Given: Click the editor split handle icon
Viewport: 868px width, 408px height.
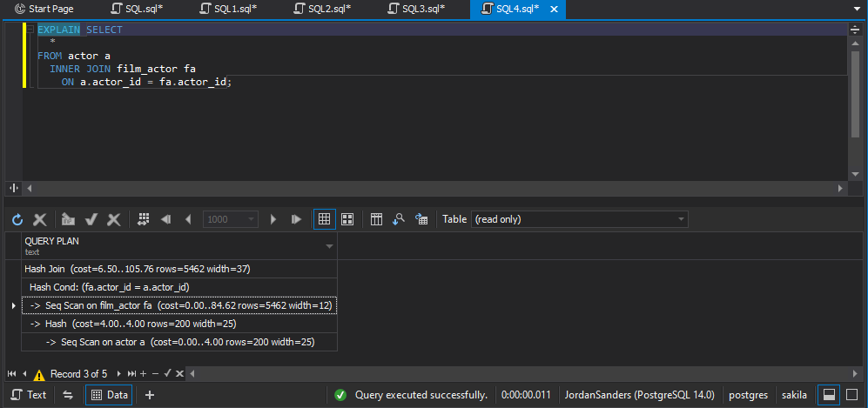Looking at the screenshot, I should coord(853,30).
